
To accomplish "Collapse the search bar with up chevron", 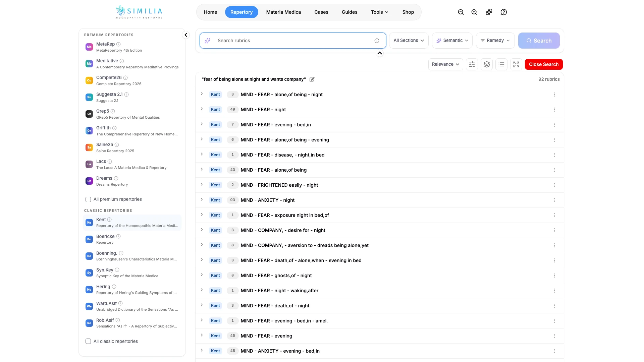I will click(x=380, y=53).
